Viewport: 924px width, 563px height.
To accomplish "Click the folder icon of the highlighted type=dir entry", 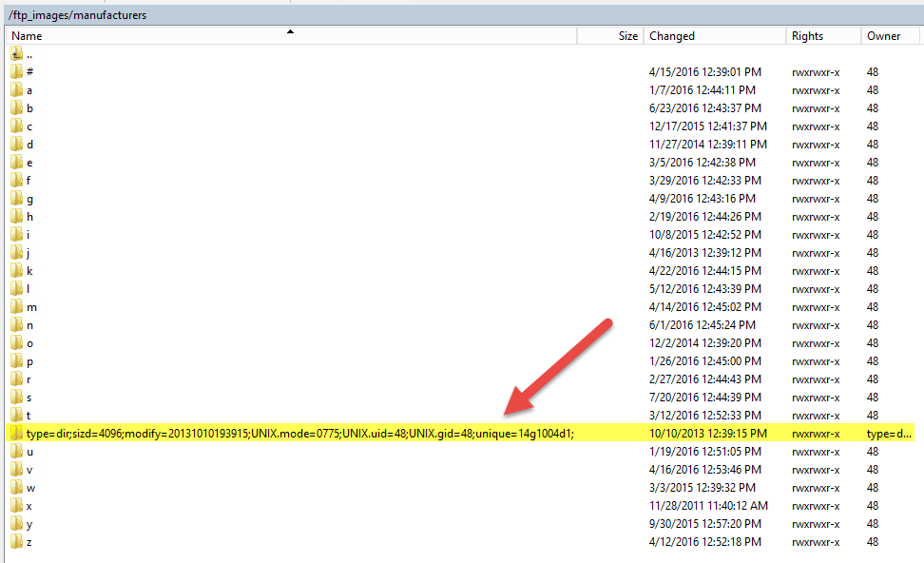I will click(x=16, y=434).
